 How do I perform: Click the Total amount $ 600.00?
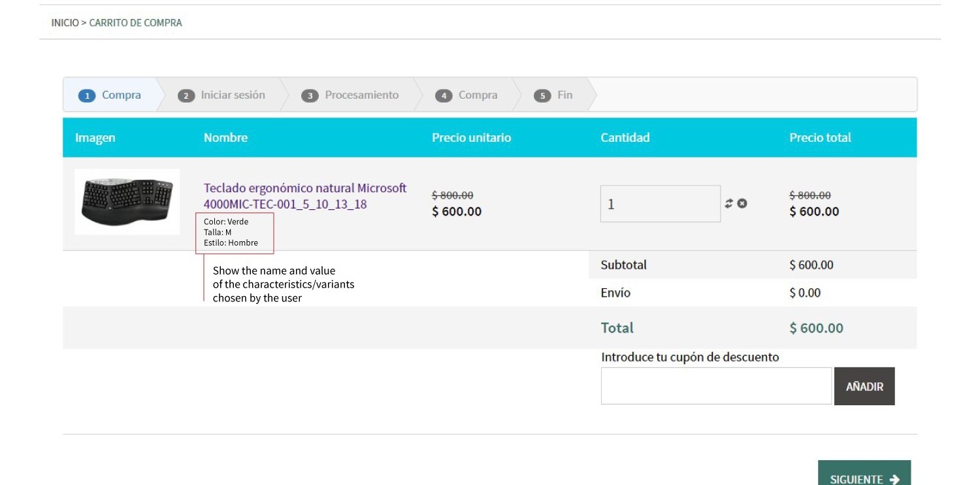point(816,328)
